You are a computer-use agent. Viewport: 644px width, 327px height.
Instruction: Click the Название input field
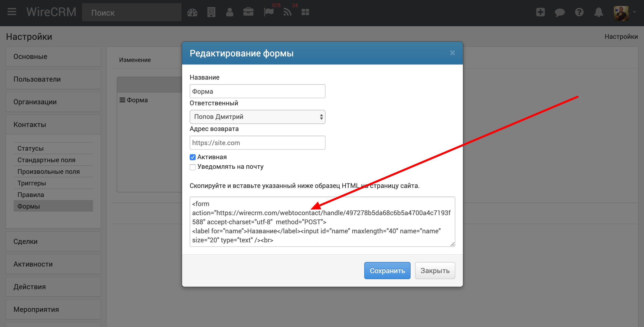257,91
